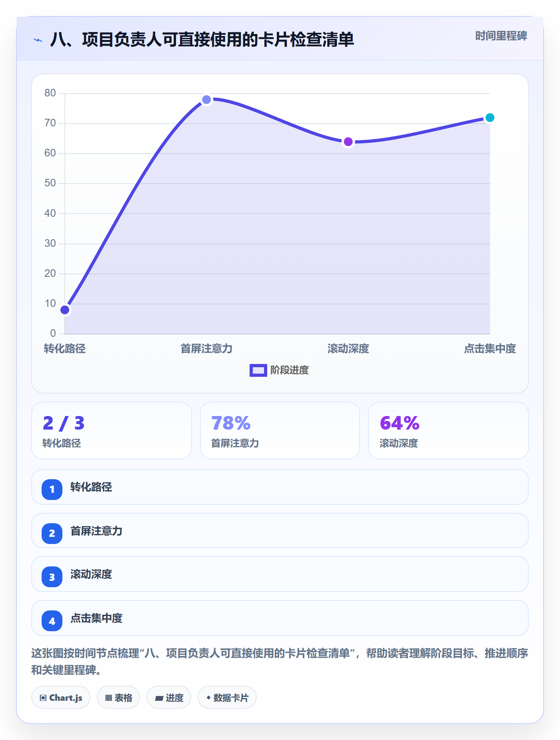Click the 78% stat value
560x740 pixels.
231,423
